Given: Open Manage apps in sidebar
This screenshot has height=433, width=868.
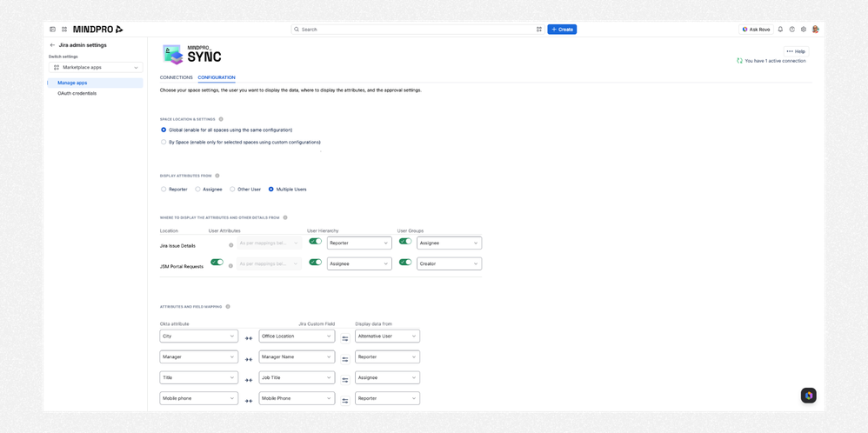Looking at the screenshot, I should tap(95, 83).
